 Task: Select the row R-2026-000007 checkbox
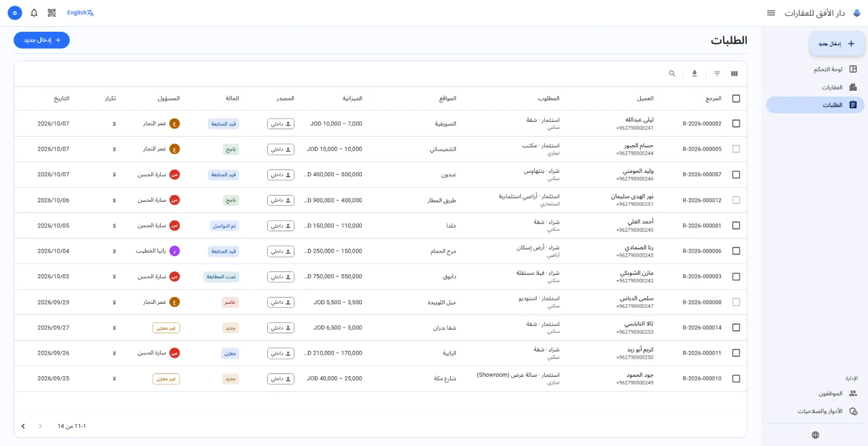pyautogui.click(x=736, y=175)
